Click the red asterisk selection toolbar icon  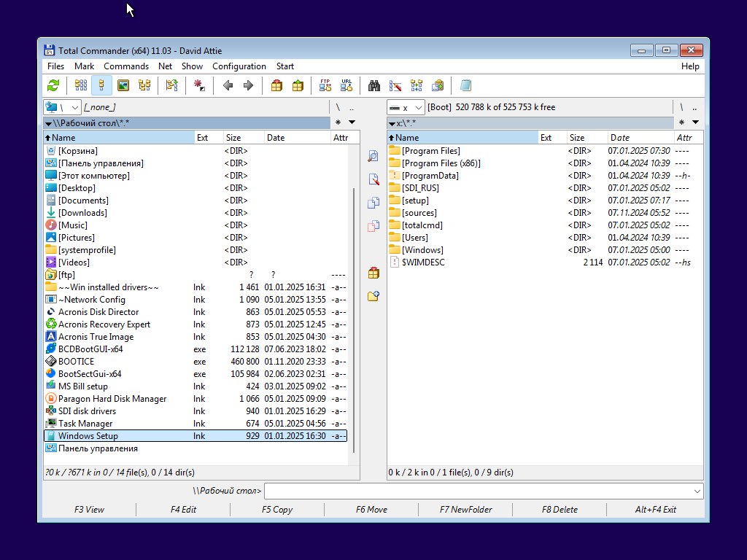pyautogui.click(x=199, y=86)
